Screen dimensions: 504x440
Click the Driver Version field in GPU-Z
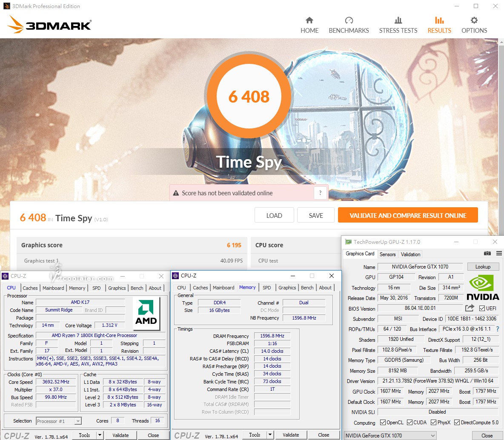point(438,381)
